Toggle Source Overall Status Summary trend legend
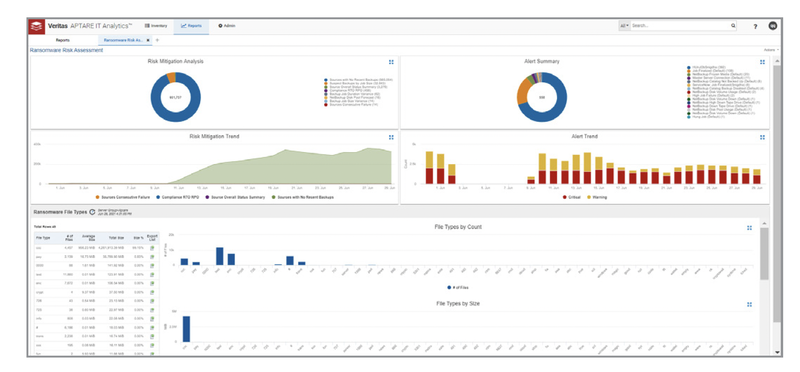 [236, 197]
